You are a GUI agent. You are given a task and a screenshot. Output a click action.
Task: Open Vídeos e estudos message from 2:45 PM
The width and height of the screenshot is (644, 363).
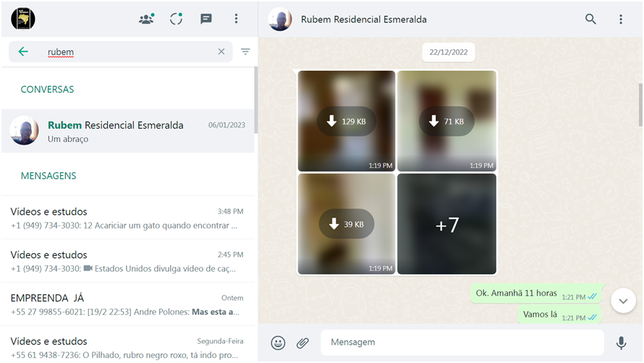click(128, 261)
